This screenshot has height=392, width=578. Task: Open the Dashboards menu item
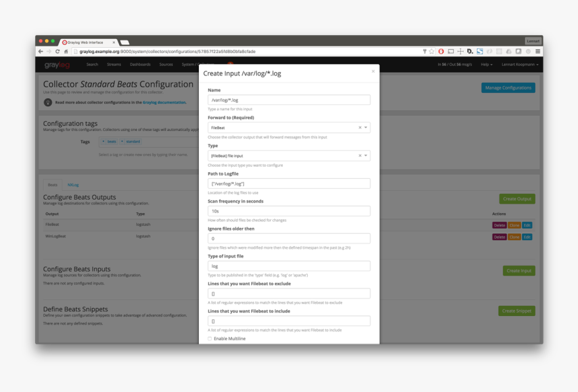(x=140, y=65)
